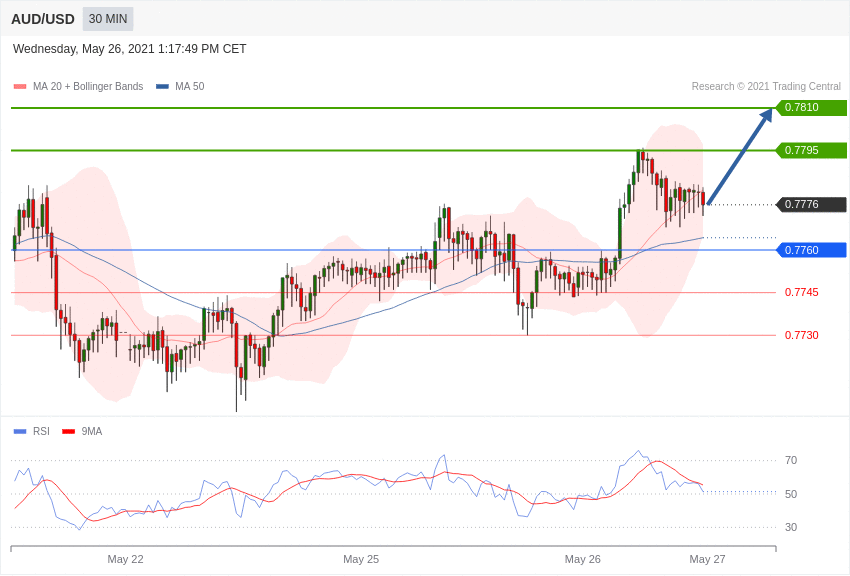
Task: Click the blue MA 50 legend swatch
Action: 162,87
